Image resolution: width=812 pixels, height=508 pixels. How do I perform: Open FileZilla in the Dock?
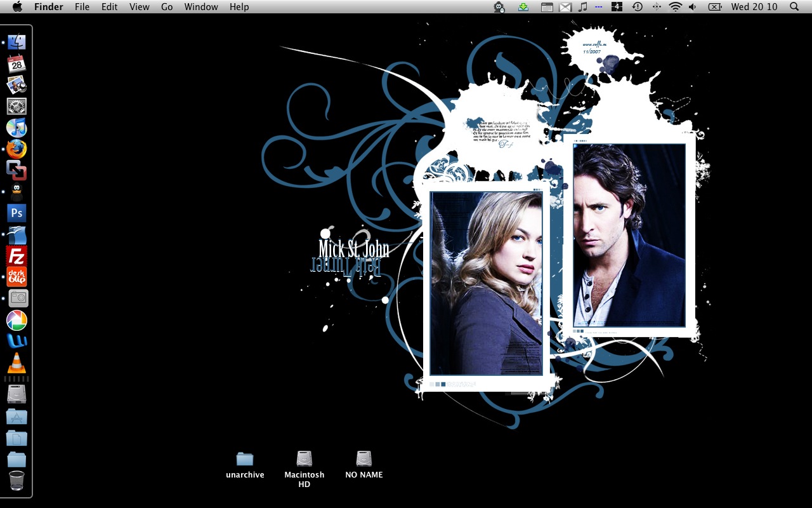coord(16,256)
